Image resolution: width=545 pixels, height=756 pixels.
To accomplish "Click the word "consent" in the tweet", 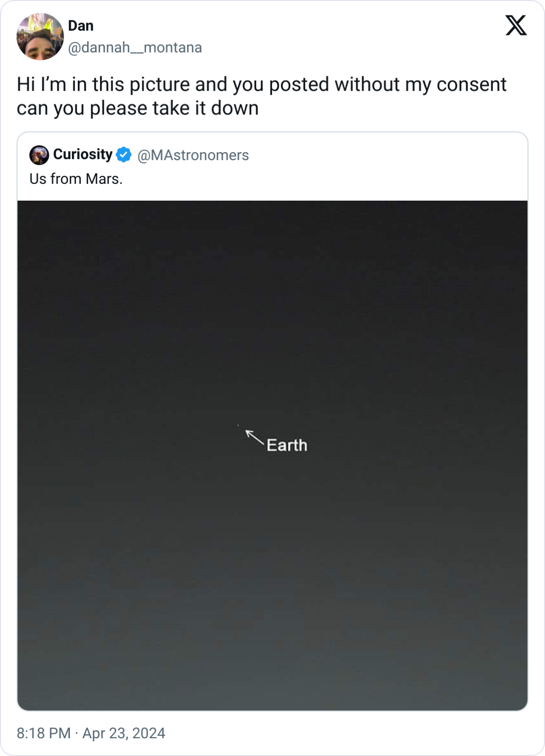I will coord(471,85).
